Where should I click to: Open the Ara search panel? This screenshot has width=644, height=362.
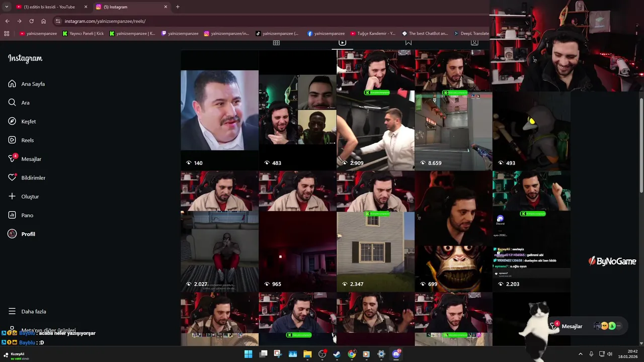[19, 103]
